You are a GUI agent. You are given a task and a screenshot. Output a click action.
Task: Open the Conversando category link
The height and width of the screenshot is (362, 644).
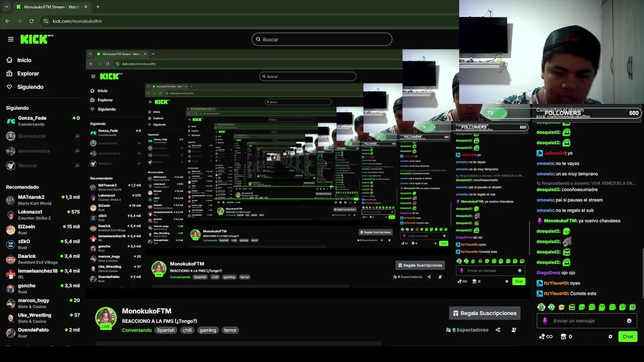point(137,330)
